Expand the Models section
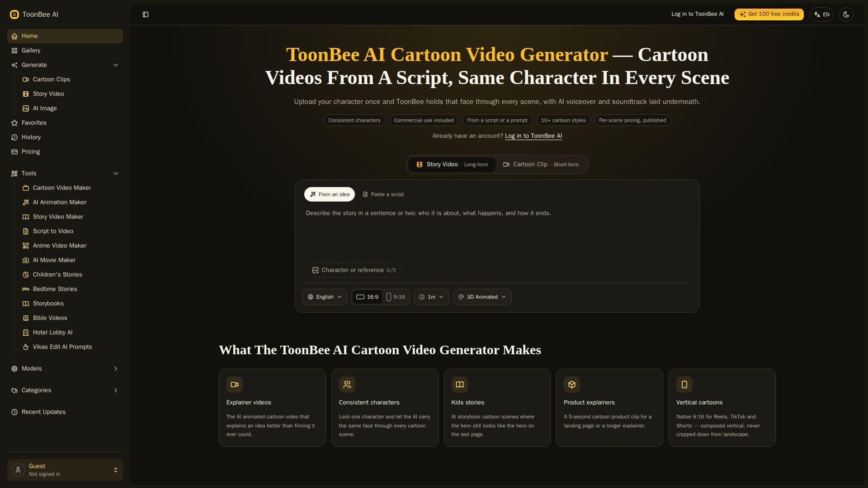The width and height of the screenshot is (868, 488). click(x=65, y=369)
